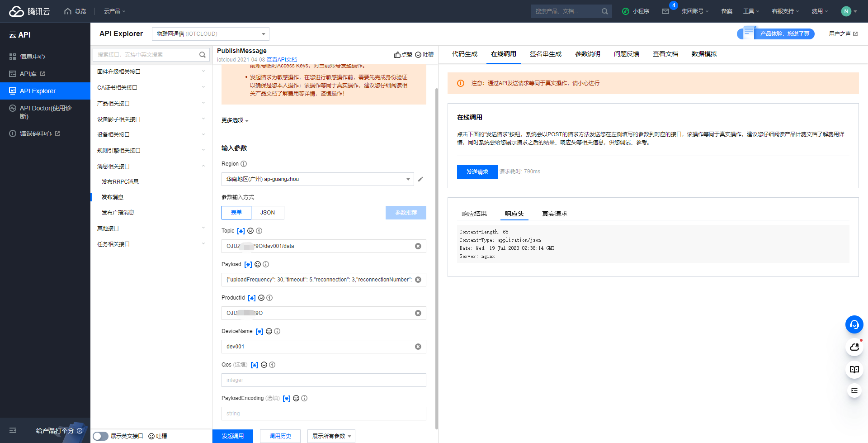The image size is (868, 443).
Task: Click the 发起调用 button
Action: point(233,436)
